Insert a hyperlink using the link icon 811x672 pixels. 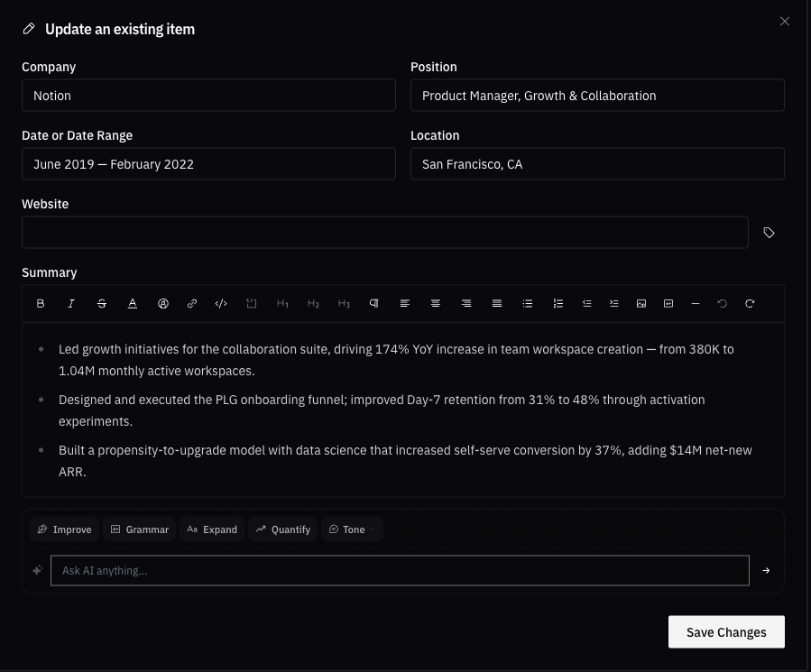tap(192, 303)
